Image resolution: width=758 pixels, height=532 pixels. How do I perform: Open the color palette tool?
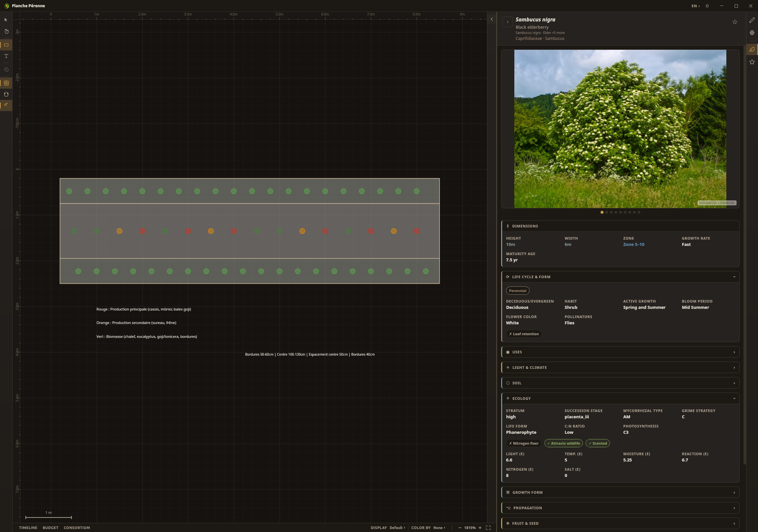tap(6, 70)
